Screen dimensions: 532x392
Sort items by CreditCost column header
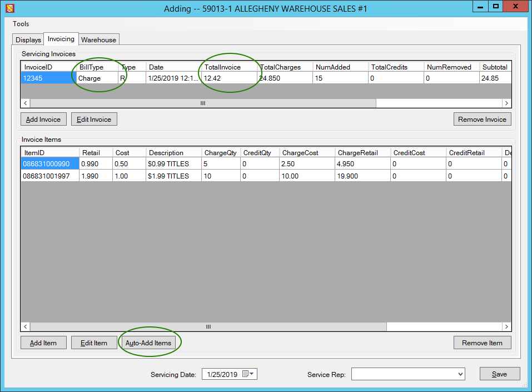[x=418, y=153]
